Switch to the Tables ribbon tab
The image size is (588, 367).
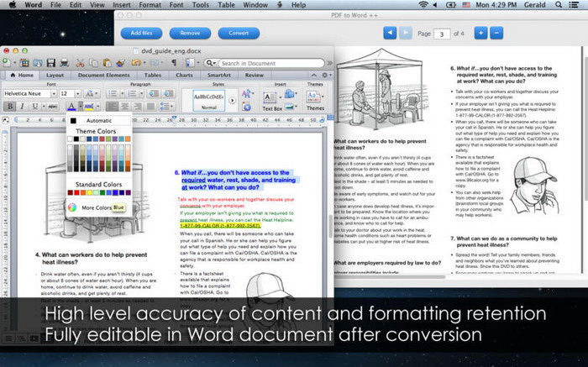tap(153, 75)
